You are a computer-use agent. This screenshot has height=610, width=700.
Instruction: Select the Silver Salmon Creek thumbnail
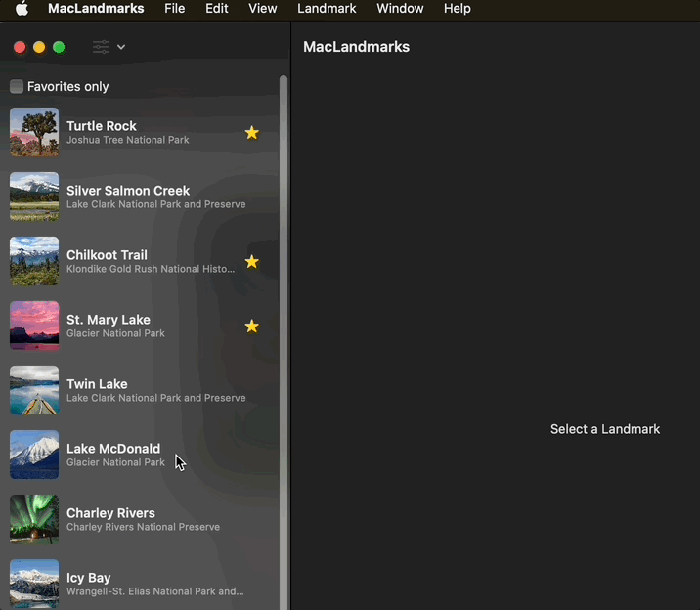tap(34, 196)
